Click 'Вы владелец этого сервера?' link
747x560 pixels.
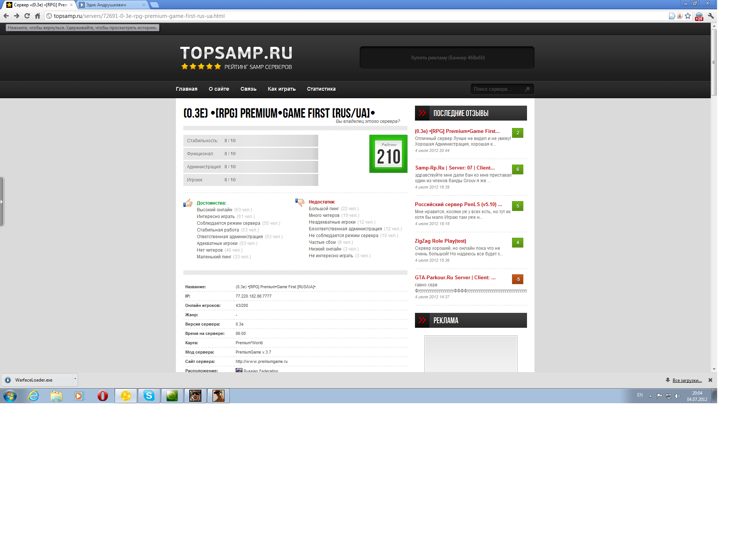click(x=368, y=121)
